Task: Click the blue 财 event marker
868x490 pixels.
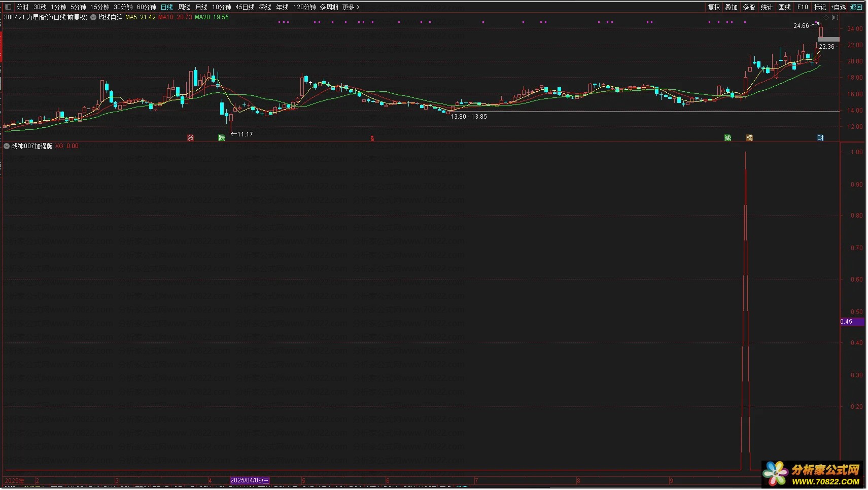Action: 820,138
